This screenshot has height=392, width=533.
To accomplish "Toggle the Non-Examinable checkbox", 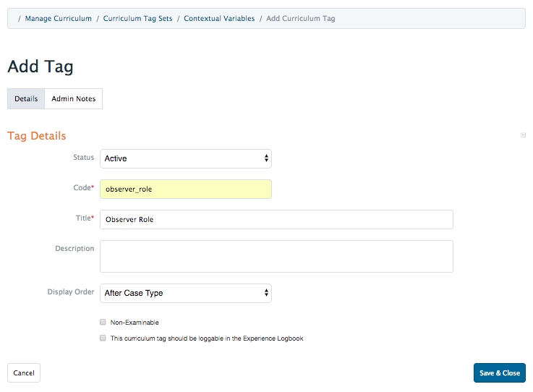I will pyautogui.click(x=103, y=323).
